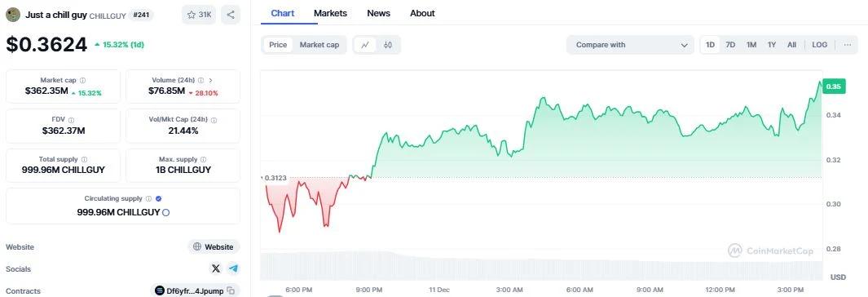The height and width of the screenshot is (297, 868).
Task: Click the 0.35 current price marker on chart
Action: pyautogui.click(x=834, y=86)
